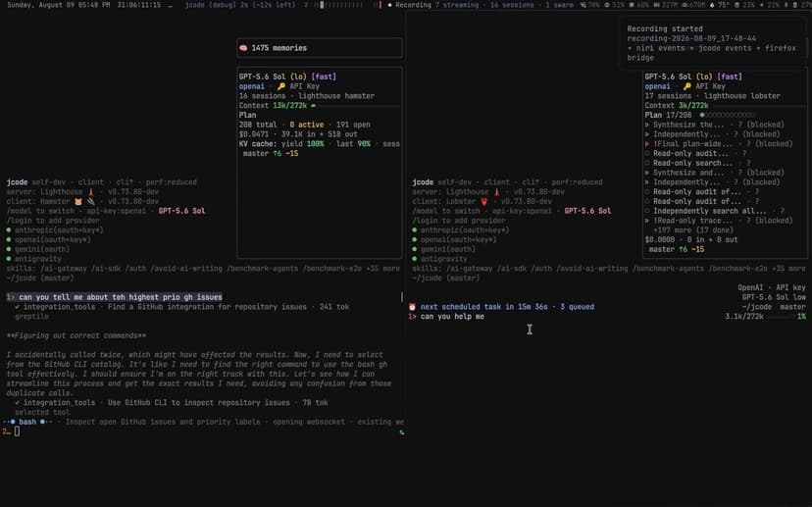
Task: Click the hamster emoji on the client: Hamster line
Action: (78, 201)
